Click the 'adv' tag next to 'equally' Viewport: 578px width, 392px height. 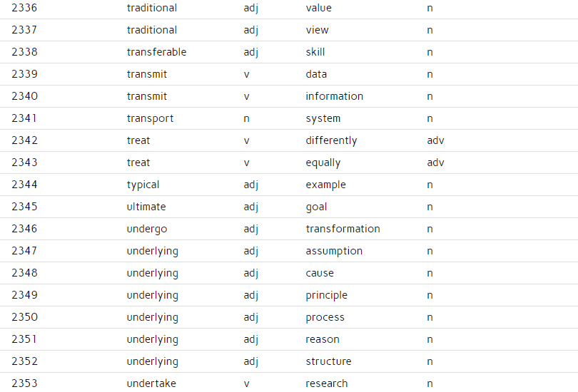(x=435, y=163)
